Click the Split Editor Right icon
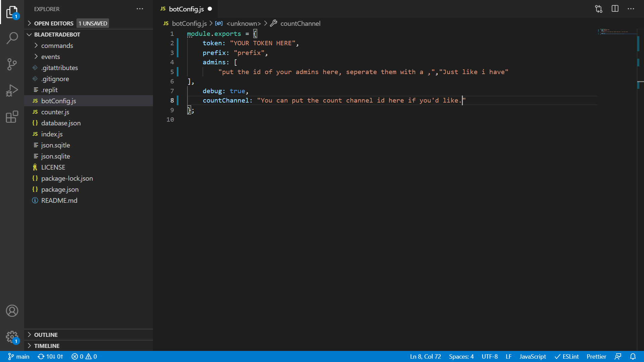The height and width of the screenshot is (362, 644). tap(615, 9)
